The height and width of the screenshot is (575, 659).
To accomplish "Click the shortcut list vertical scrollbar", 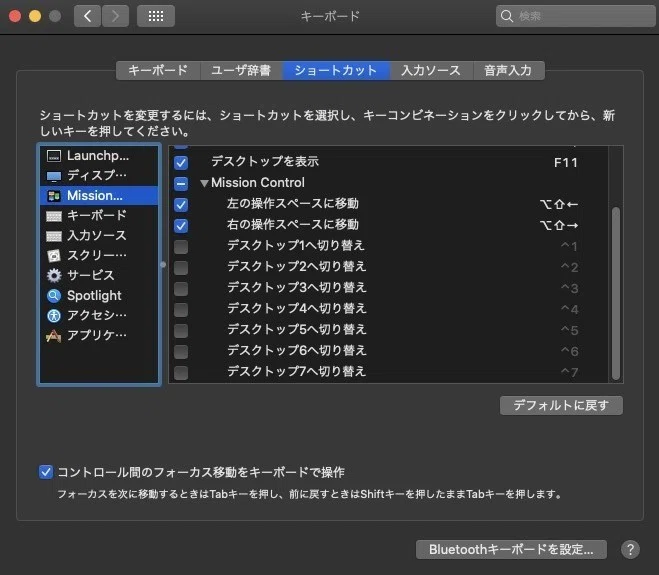I will click(616, 294).
